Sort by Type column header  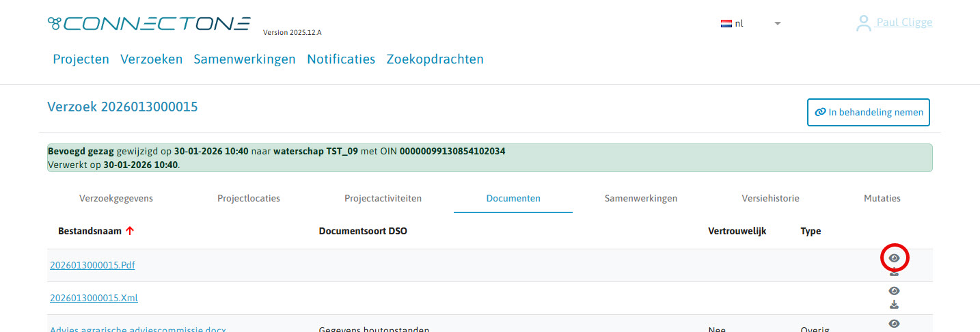(811, 232)
